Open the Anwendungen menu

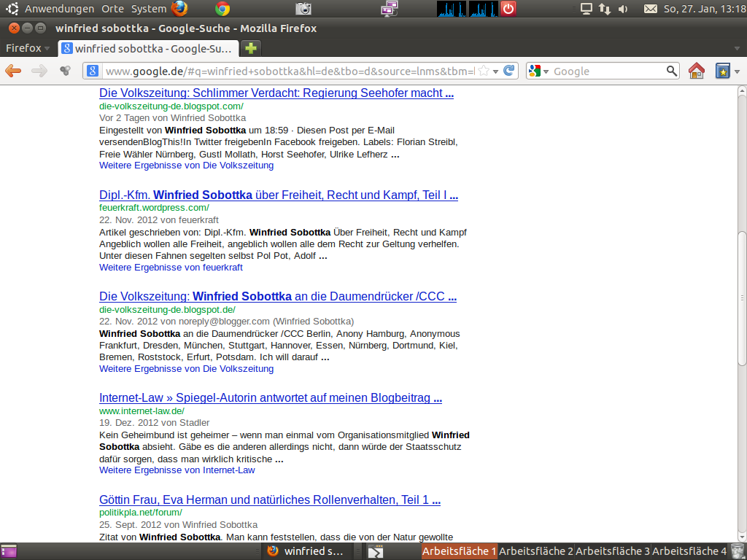59,9
